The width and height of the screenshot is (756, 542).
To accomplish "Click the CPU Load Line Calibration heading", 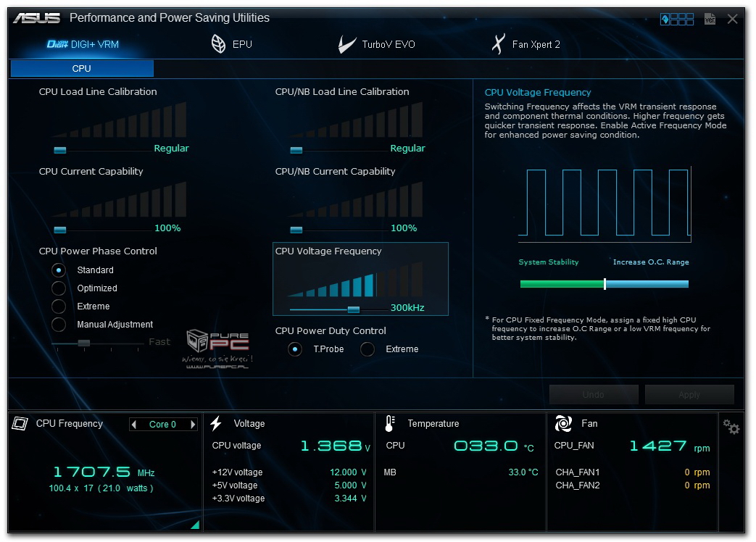I will point(98,91).
